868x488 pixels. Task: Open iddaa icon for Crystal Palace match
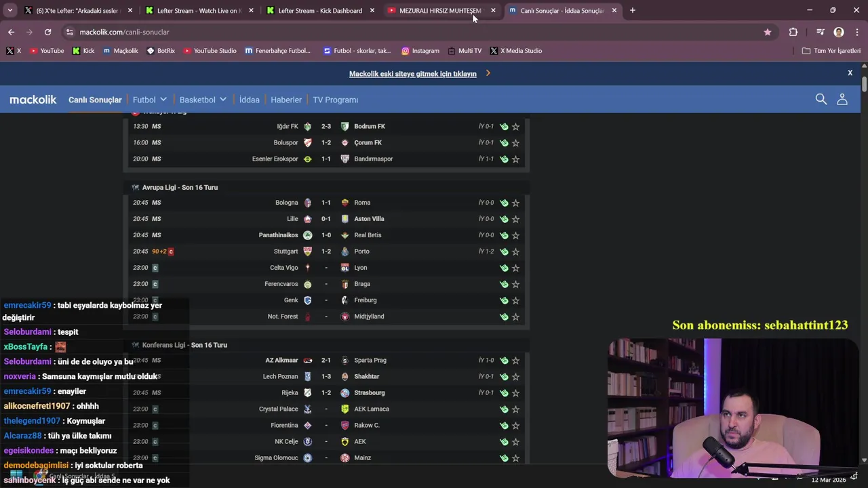click(x=504, y=409)
